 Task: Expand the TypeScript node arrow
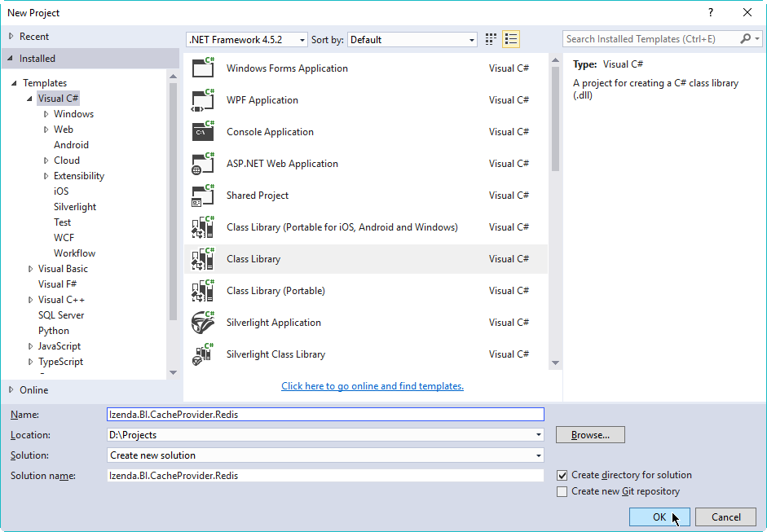point(30,362)
